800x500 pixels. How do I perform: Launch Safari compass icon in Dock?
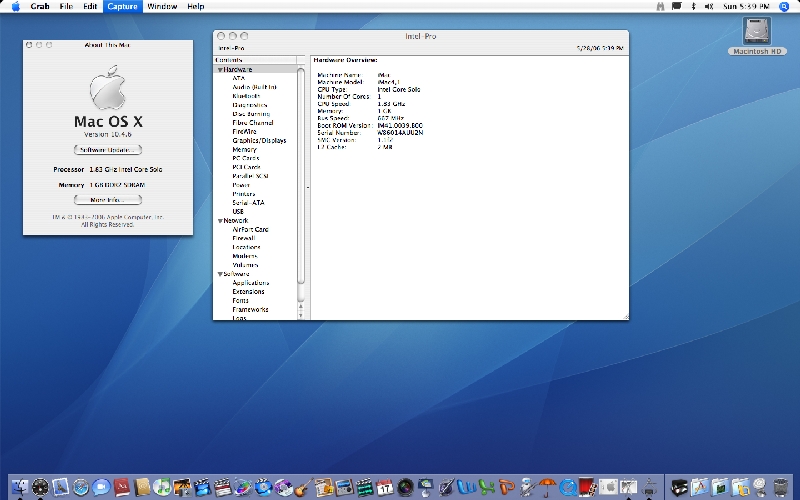81,487
